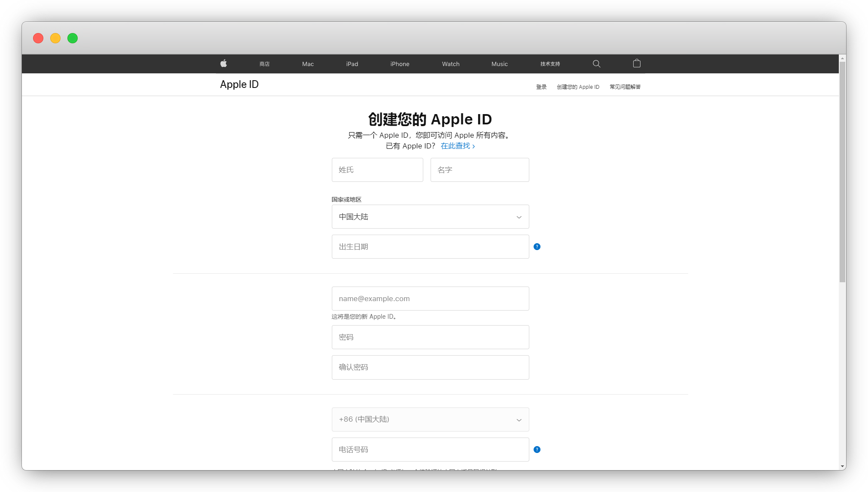Click the 在此查找 link
Image resolution: width=868 pixels, height=492 pixels.
(x=458, y=146)
